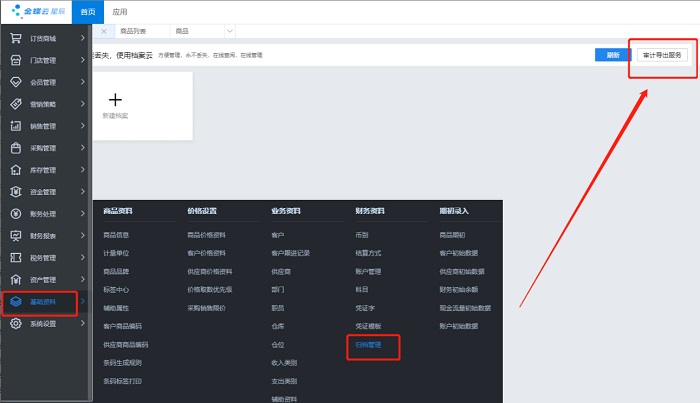Viewport: 700px width, 403px height.
Task: Click the 订货商城 shopping cart icon
Action: click(x=15, y=38)
